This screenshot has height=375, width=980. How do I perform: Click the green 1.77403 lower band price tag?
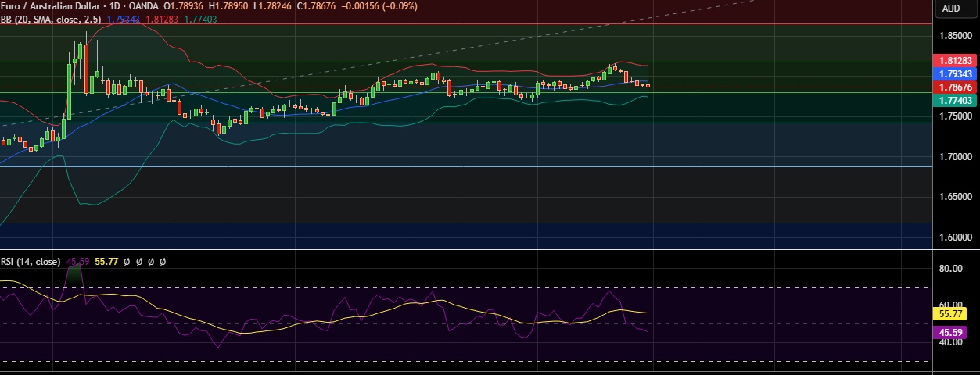click(955, 100)
